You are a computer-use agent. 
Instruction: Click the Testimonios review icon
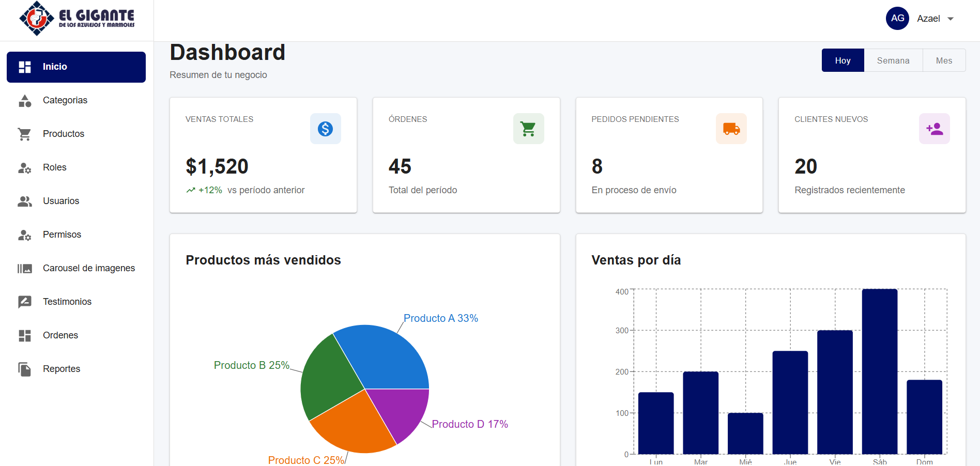pyautogui.click(x=24, y=302)
